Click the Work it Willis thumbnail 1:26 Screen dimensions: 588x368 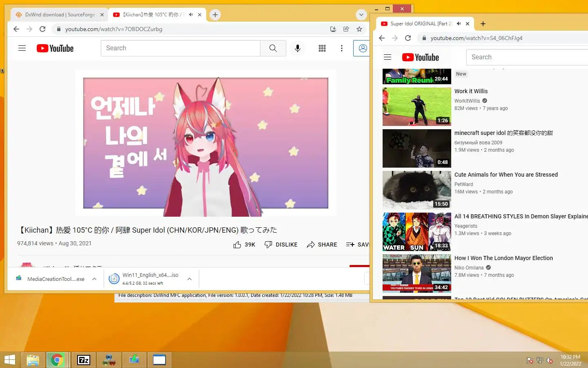pyautogui.click(x=417, y=107)
